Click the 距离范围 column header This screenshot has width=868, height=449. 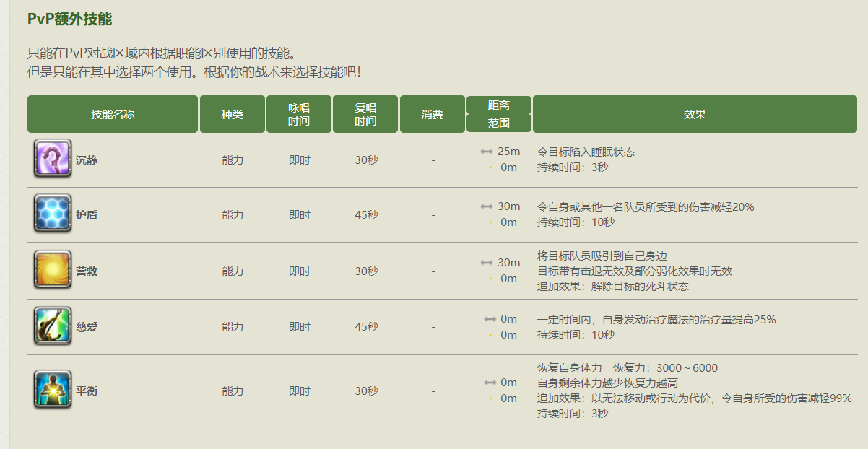pyautogui.click(x=499, y=114)
